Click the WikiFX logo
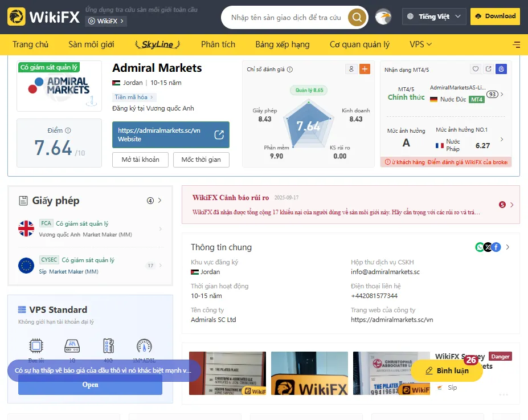The height and width of the screenshot is (420, 528). click(x=44, y=17)
